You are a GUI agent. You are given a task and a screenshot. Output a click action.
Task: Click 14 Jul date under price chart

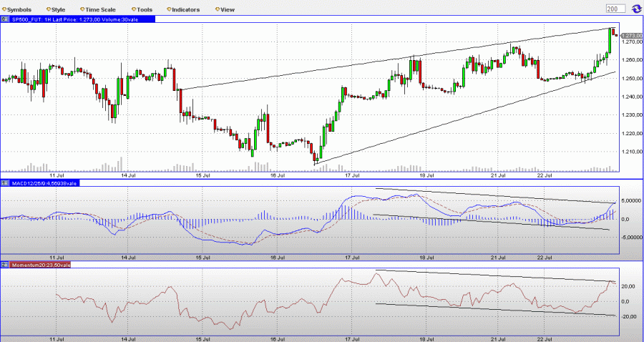(x=129, y=175)
